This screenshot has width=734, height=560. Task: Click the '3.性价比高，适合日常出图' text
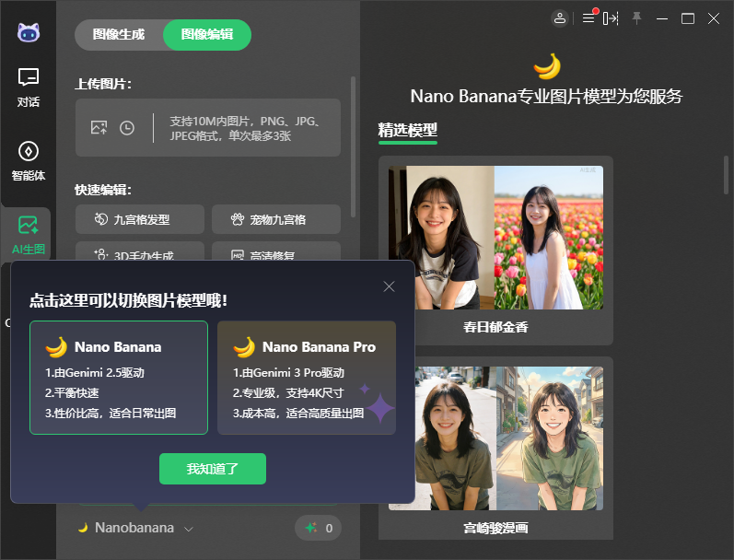[111, 413]
